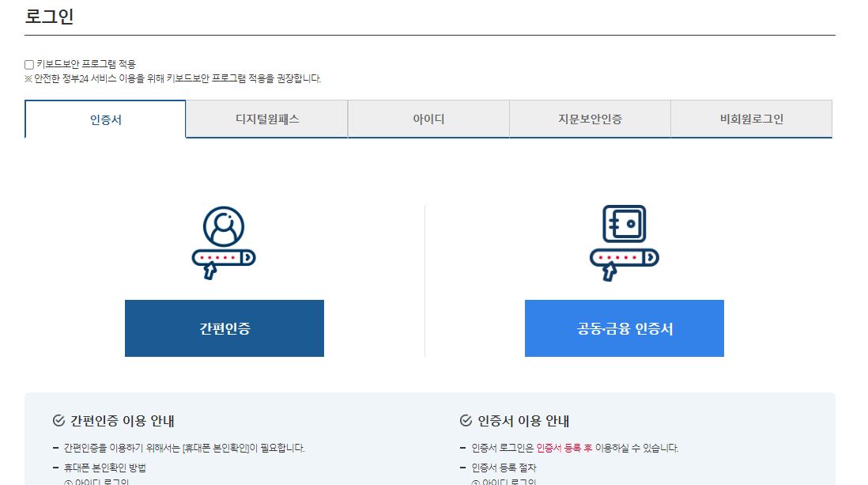Screen dimensions: 868x485
Task: Click the 간편인증 button
Action: click(224, 328)
